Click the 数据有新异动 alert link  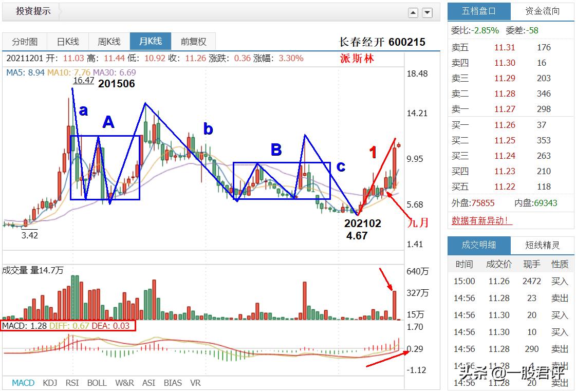click(x=480, y=220)
